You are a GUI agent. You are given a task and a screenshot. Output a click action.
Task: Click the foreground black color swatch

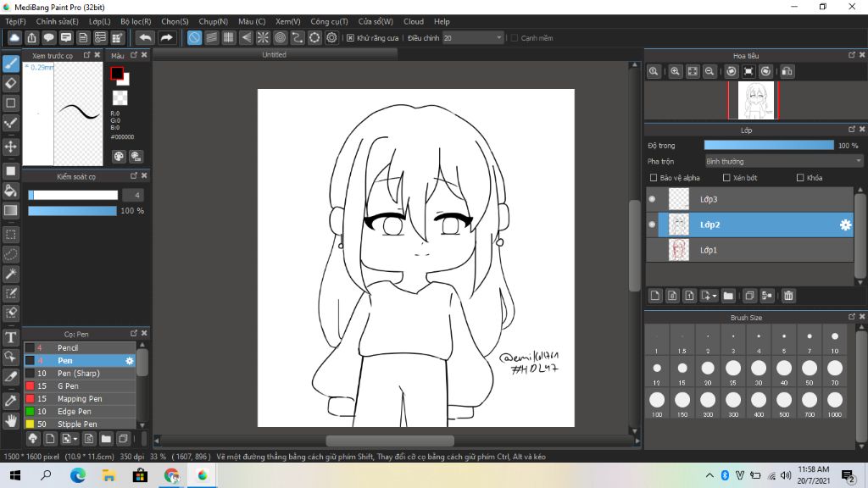tap(117, 74)
